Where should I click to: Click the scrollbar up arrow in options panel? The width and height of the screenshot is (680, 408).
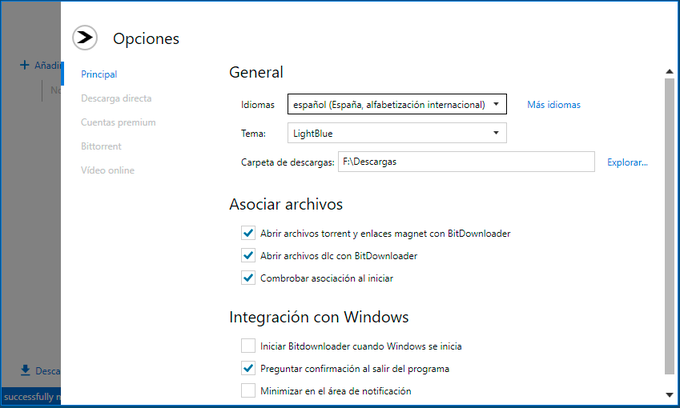pyautogui.click(x=670, y=71)
